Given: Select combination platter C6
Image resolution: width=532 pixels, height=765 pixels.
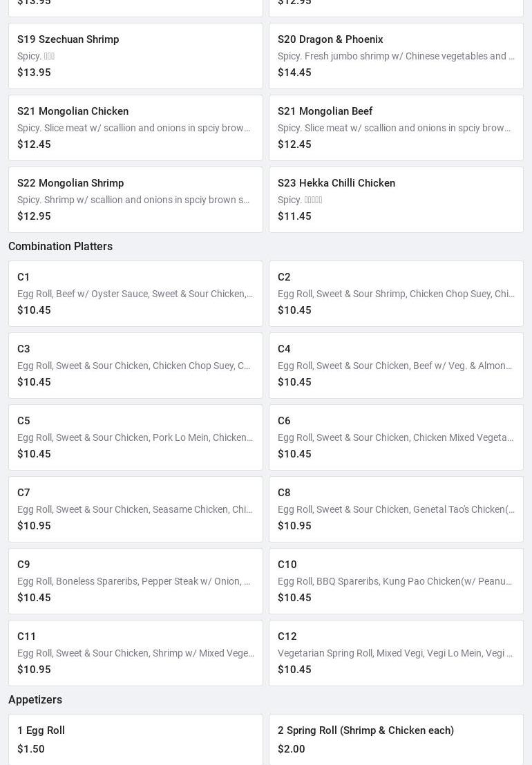Looking at the screenshot, I should click(396, 437).
